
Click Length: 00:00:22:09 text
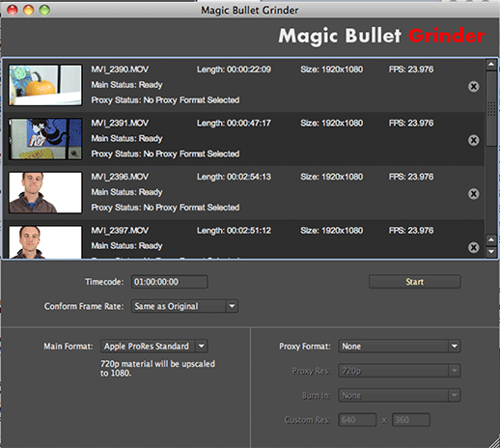click(x=234, y=70)
